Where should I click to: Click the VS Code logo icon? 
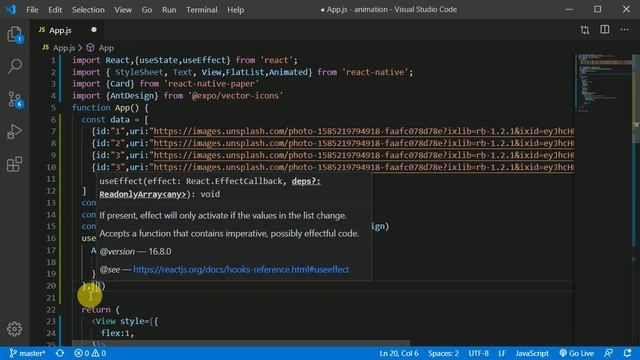pos(11,9)
